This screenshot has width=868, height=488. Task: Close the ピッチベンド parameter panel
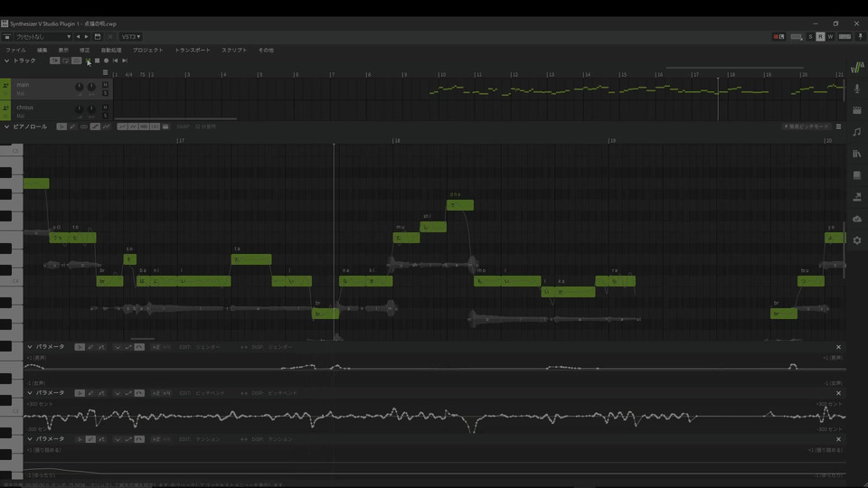(838, 393)
